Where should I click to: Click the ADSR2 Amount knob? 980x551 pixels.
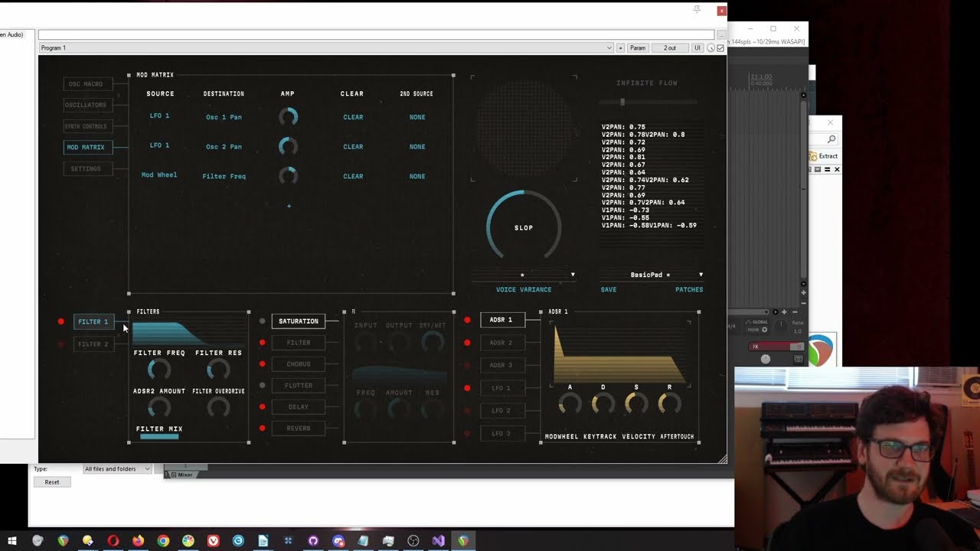tap(159, 407)
